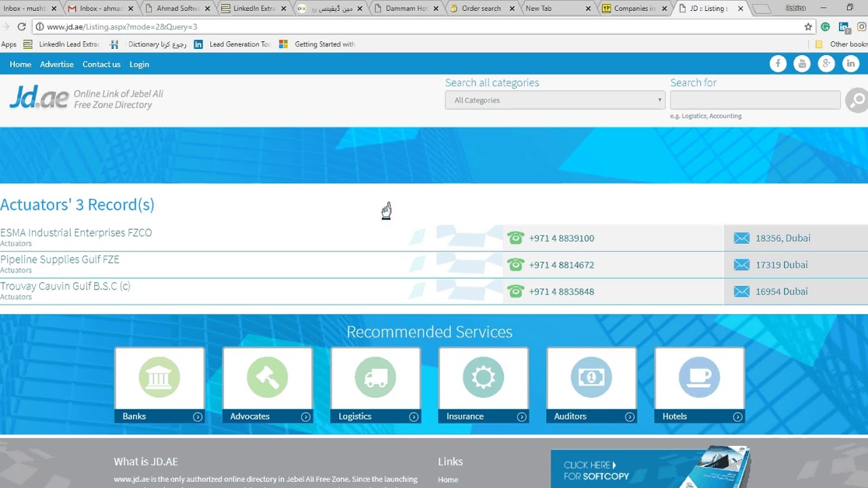Click the mail icon beside 17319 Dubai
The height and width of the screenshot is (488, 868).
742,264
